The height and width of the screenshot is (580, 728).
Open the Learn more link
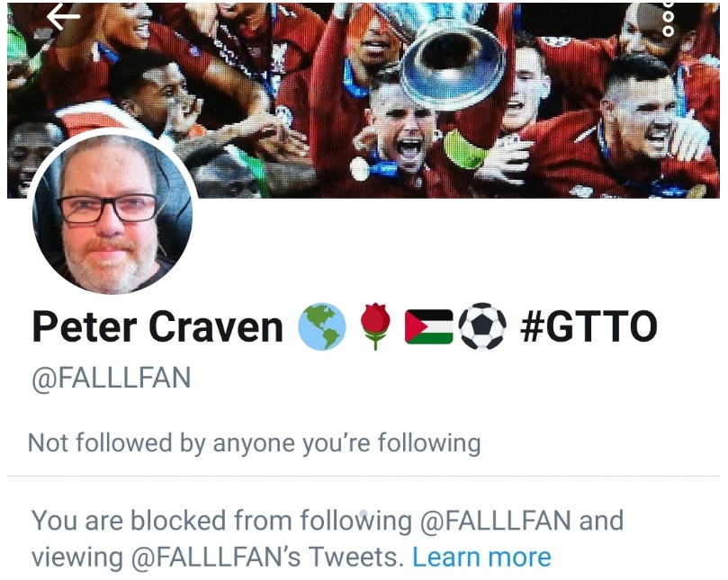[482, 557]
